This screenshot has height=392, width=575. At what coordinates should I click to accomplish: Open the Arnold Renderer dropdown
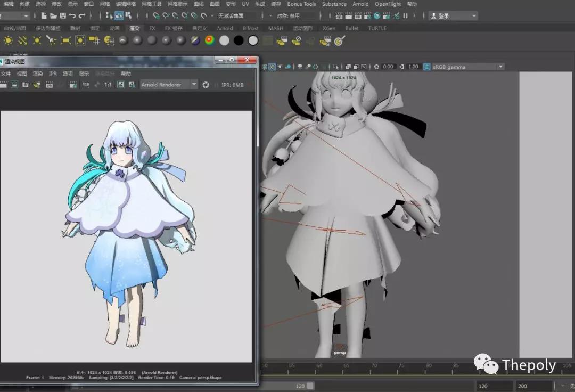[x=169, y=85]
